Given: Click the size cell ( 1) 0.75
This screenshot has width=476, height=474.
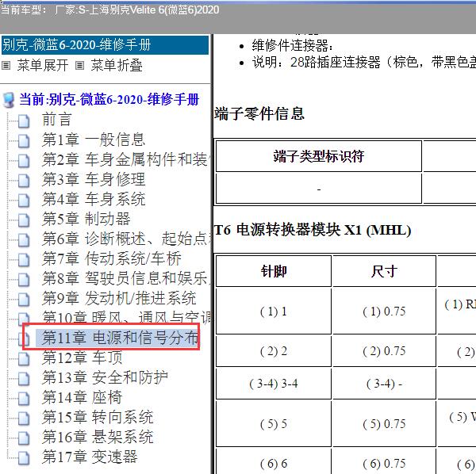Looking at the screenshot, I should pyautogui.click(x=384, y=312).
